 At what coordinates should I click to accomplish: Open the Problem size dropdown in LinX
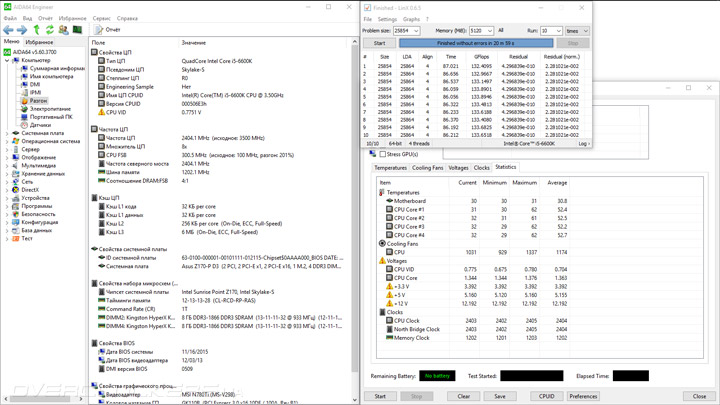(x=406, y=31)
